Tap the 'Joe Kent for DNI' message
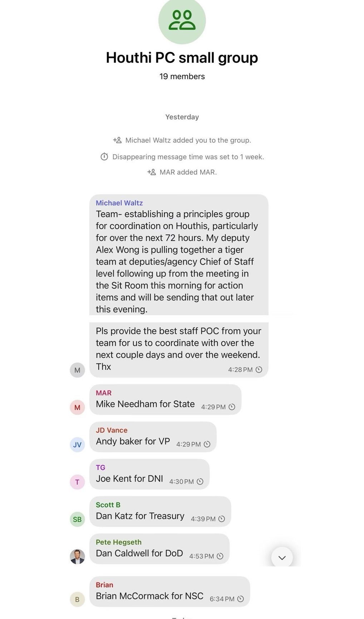Viewport: 364px width, 619px height. (129, 479)
